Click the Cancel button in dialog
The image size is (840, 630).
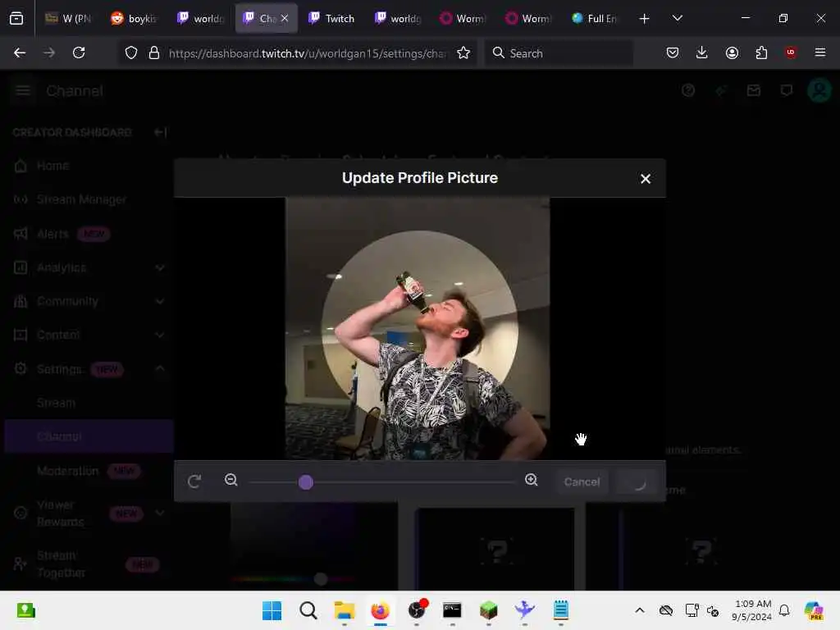point(582,482)
